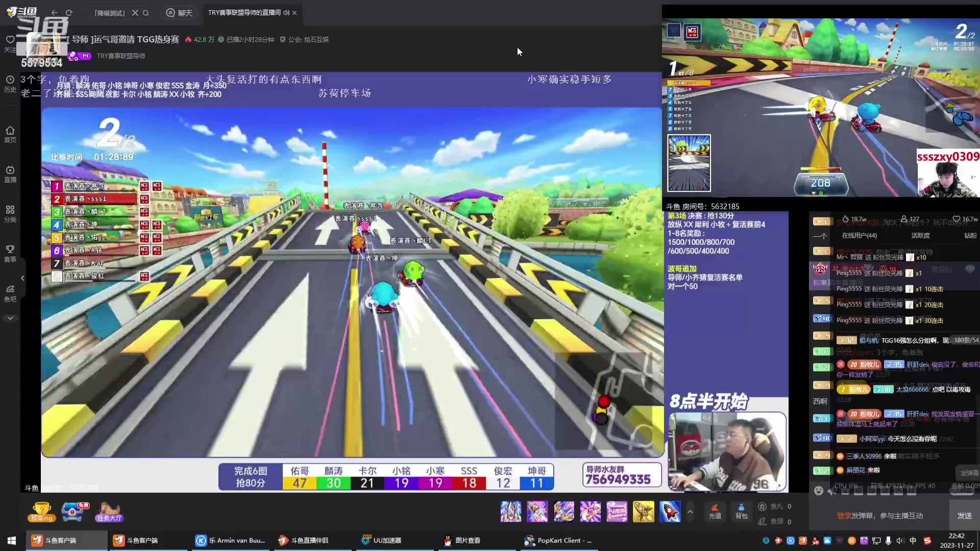The height and width of the screenshot is (551, 980).
Task: Close the TRY赛事联盟导师 live tab
Action: tap(295, 13)
